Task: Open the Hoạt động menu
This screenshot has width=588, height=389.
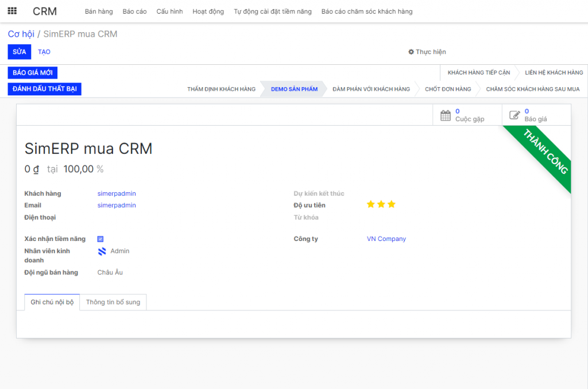Action: pos(208,11)
